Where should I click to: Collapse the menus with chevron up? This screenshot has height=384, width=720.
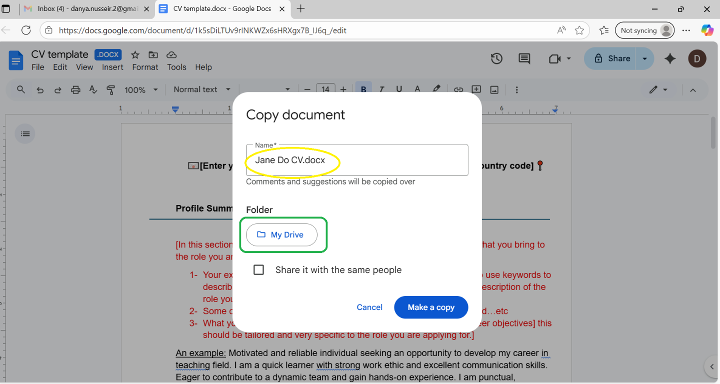(x=693, y=90)
